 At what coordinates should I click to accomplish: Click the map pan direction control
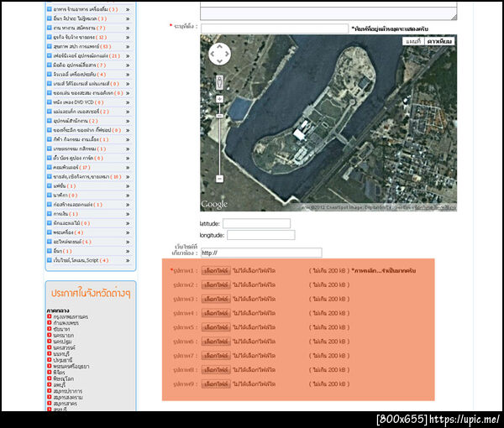[219, 54]
